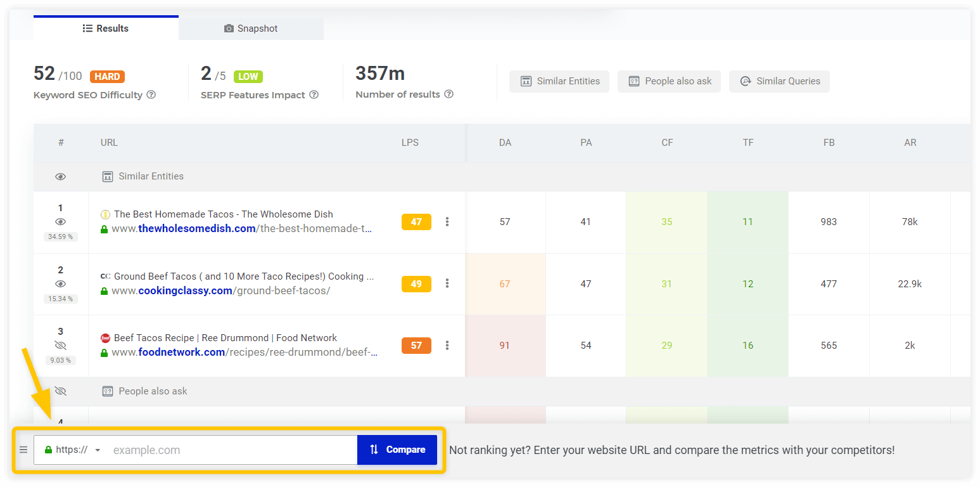
Task: Click Cooking Classy favicon in result 2
Action: coord(105,276)
